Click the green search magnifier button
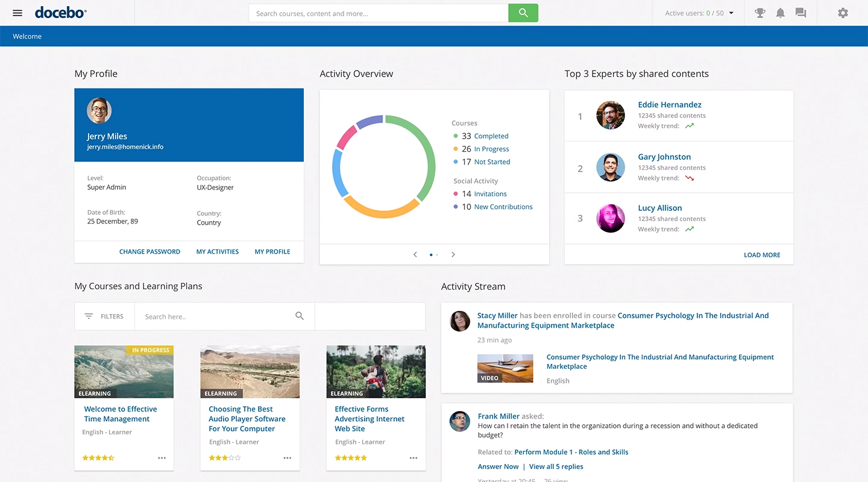The image size is (868, 482). coord(523,13)
